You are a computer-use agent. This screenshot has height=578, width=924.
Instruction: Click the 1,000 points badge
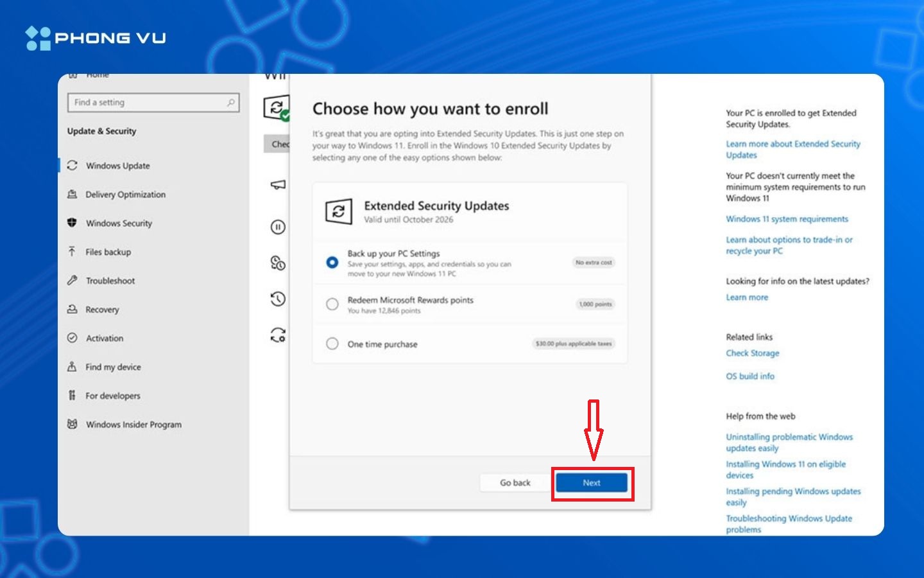(595, 304)
